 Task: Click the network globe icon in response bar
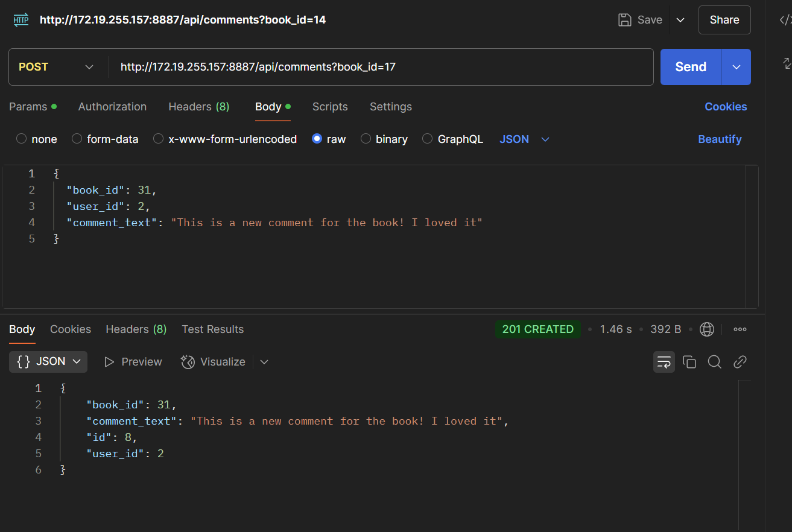tap(706, 329)
